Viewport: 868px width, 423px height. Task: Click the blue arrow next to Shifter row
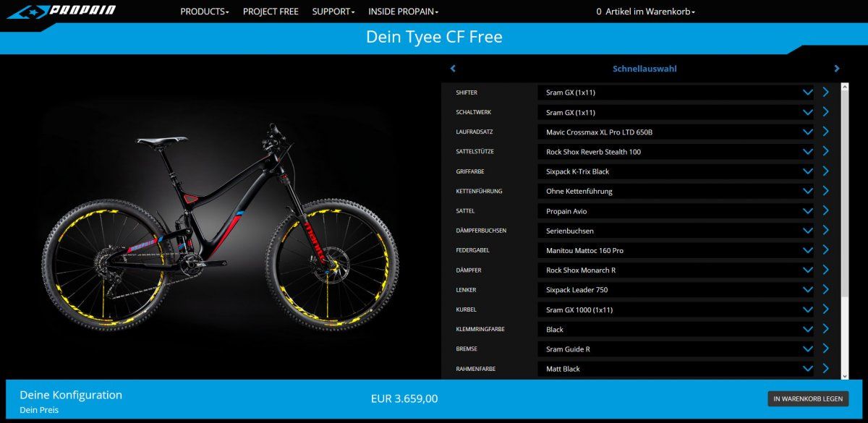pyautogui.click(x=826, y=93)
